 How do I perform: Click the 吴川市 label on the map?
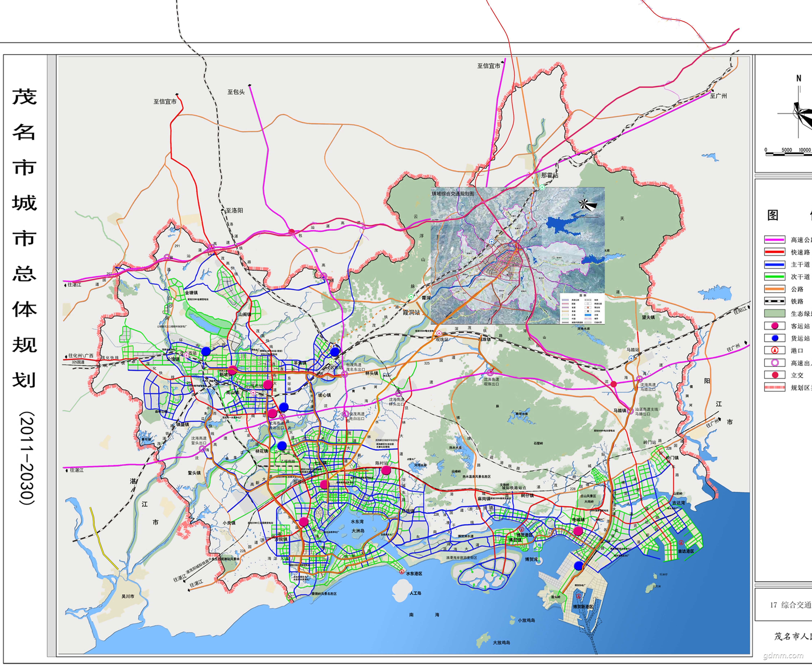coord(128,596)
